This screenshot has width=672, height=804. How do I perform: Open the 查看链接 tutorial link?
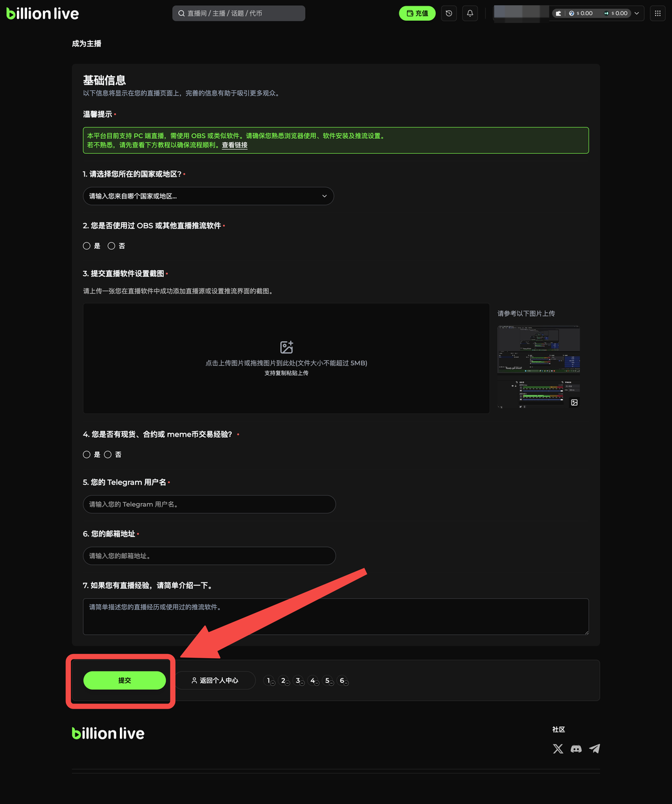(234, 145)
